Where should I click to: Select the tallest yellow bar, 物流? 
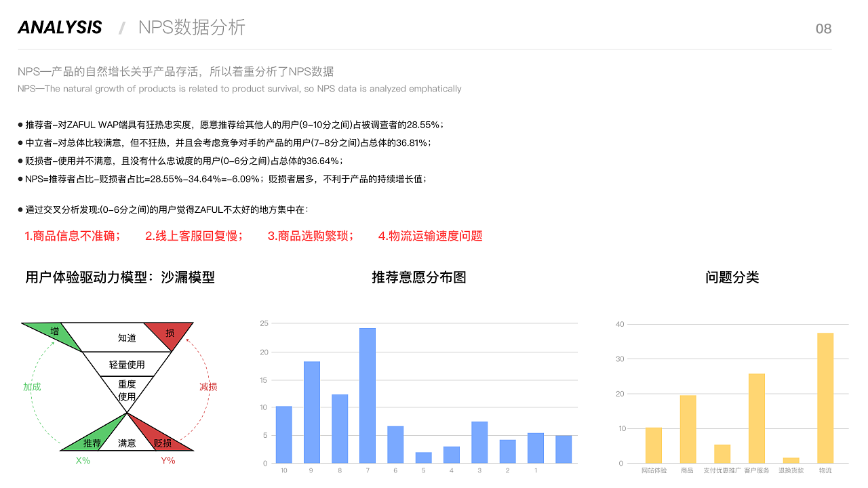coord(825,398)
